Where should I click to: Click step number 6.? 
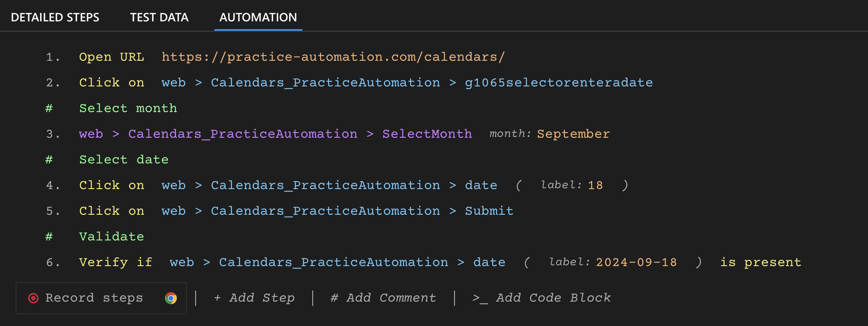[x=53, y=262]
